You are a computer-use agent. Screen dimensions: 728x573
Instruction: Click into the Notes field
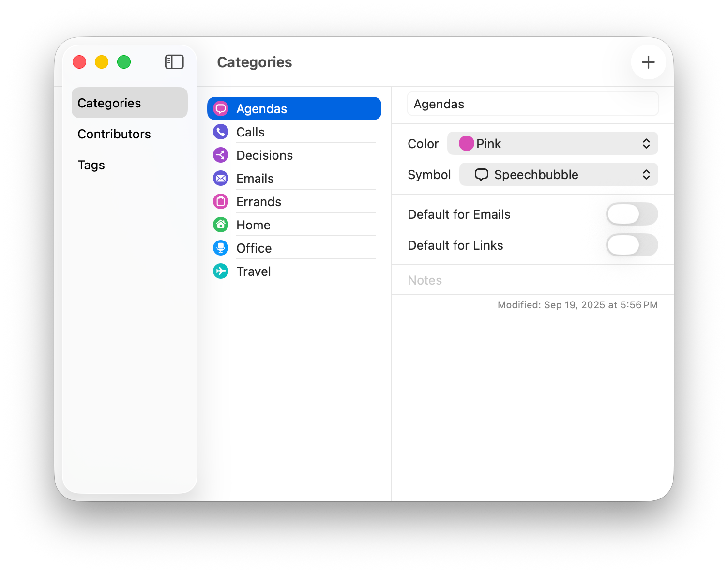[532, 280]
